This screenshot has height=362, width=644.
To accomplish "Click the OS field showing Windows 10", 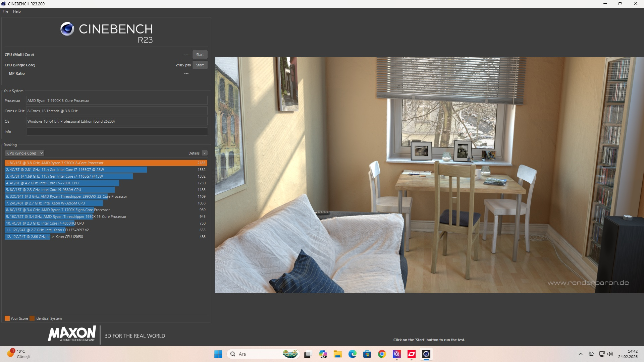I will pyautogui.click(x=117, y=121).
